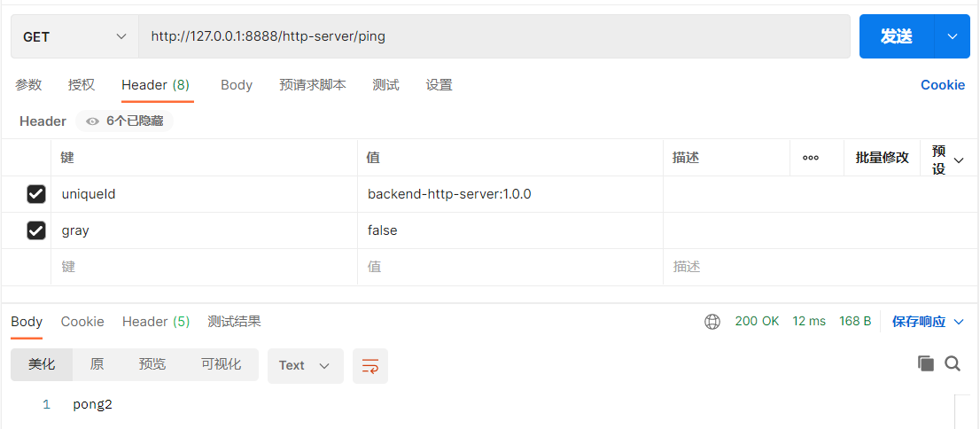Click the globe network icon beside 200 OK
The height and width of the screenshot is (429, 980).
pos(712,322)
